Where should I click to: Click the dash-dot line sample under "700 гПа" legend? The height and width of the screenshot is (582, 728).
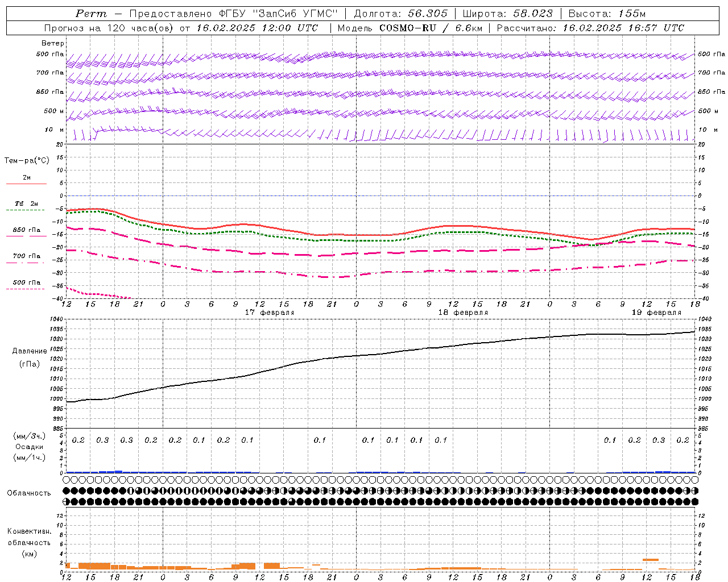tap(26, 263)
